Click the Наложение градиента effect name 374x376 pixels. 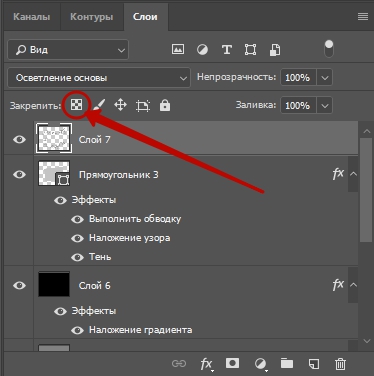pyautogui.click(x=141, y=330)
